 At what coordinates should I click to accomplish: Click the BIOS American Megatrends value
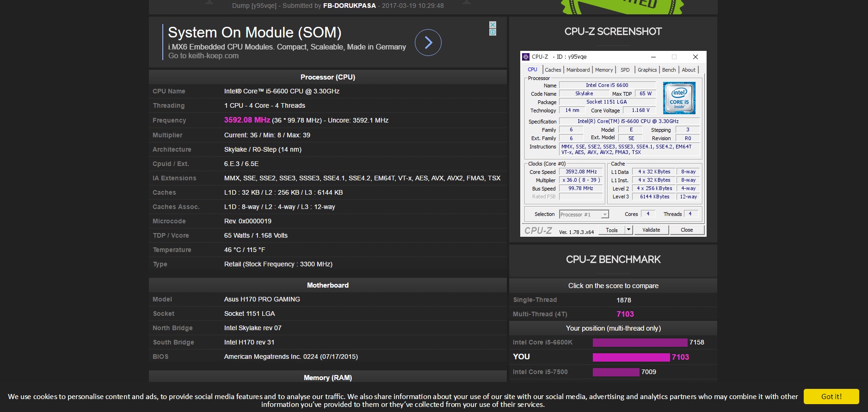click(x=291, y=357)
